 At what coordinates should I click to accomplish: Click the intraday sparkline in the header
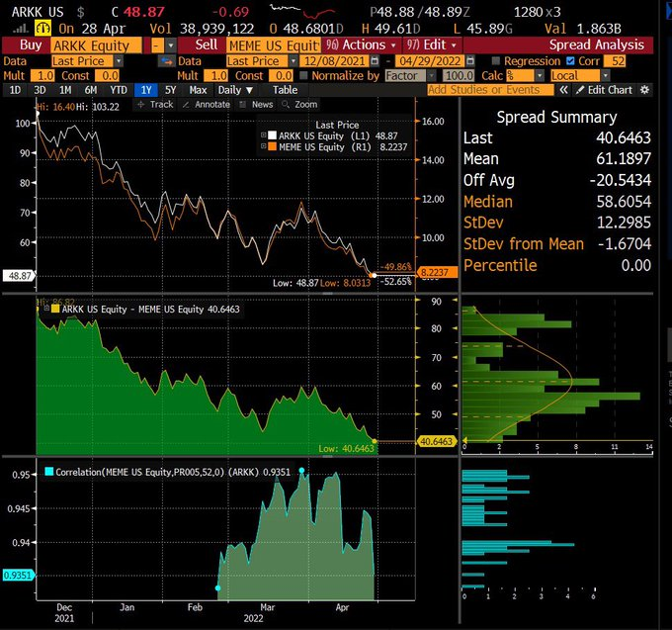click(302, 11)
